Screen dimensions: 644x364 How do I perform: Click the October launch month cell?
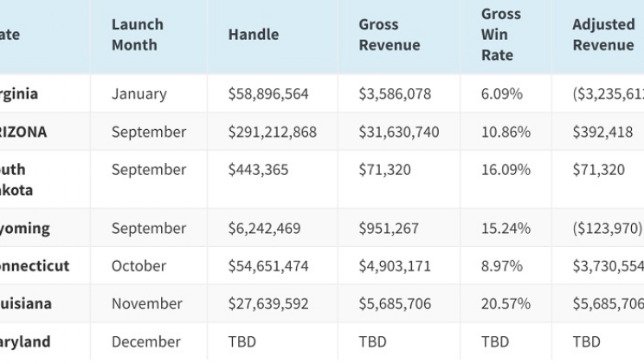[x=139, y=266]
